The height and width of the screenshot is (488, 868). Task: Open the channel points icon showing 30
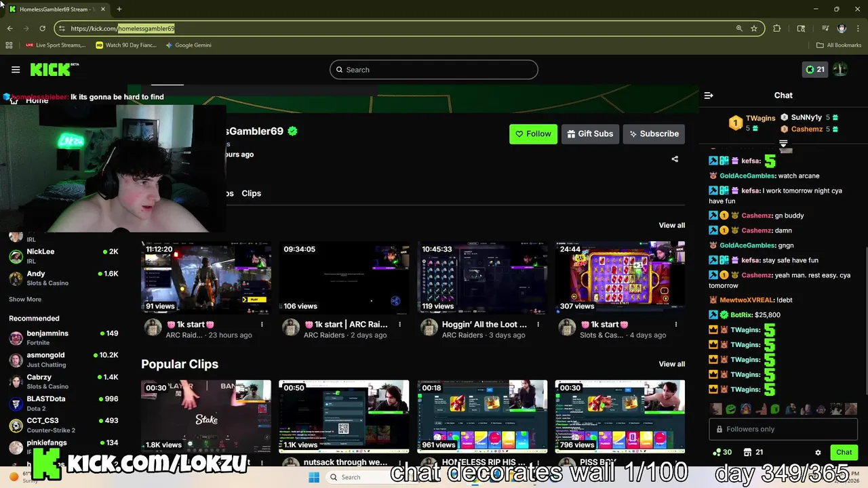click(x=722, y=452)
